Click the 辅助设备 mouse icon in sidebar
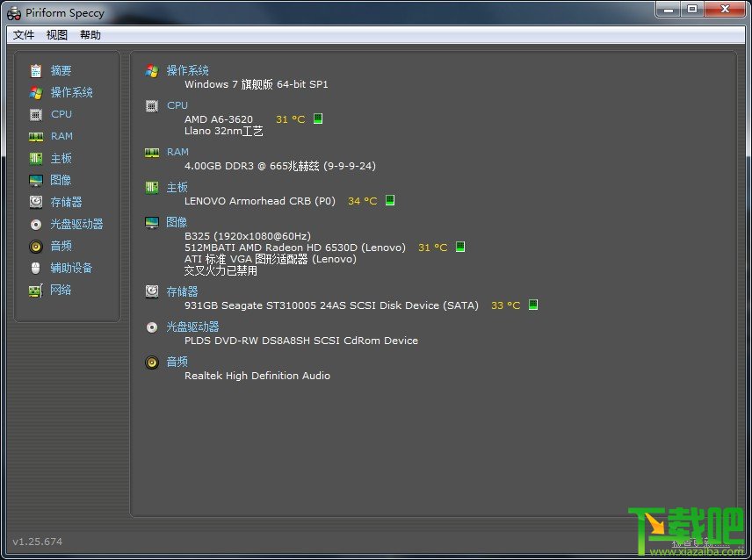 (x=36, y=268)
